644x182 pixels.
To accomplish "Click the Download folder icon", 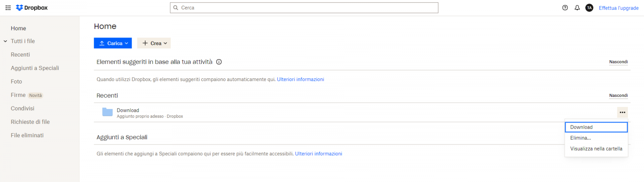I will (107, 112).
